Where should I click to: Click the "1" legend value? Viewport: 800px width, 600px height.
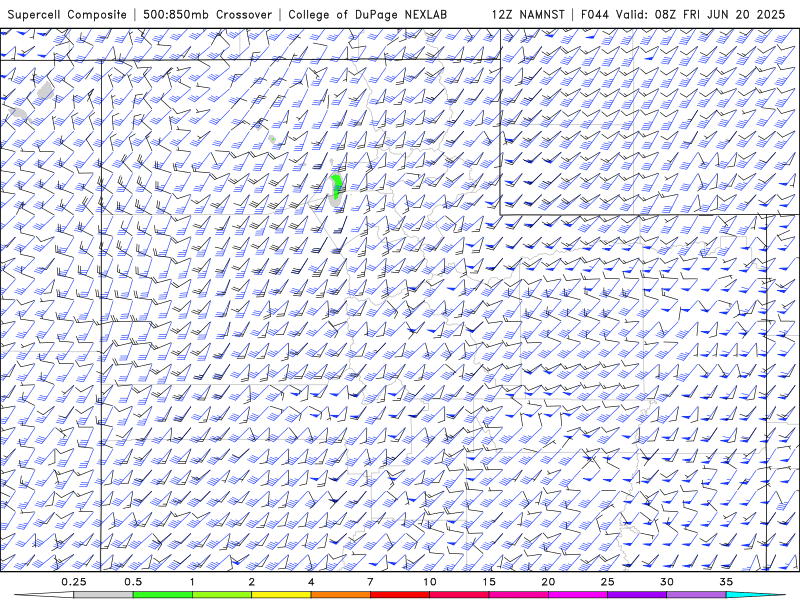click(192, 582)
